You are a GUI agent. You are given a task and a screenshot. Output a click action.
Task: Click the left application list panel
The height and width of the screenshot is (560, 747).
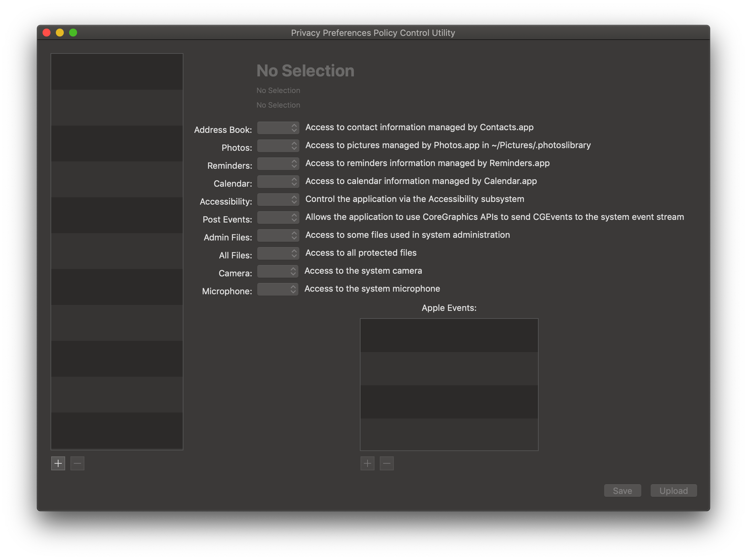click(x=117, y=251)
